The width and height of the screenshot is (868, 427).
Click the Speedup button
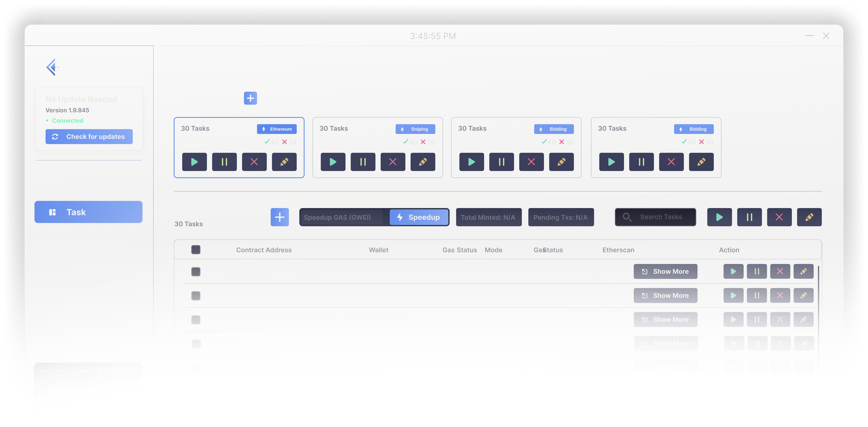[419, 217]
